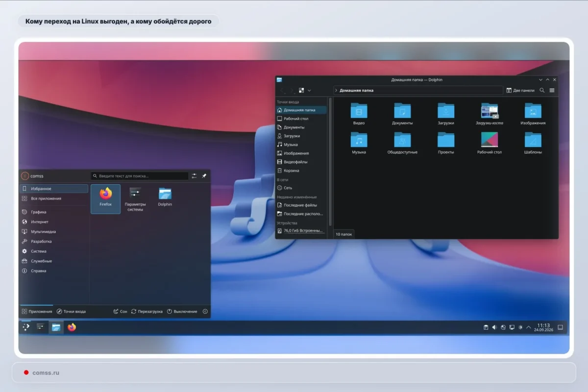This screenshot has height=392, width=588.
Task: Open the 76,0 ГиБ built-in device entry
Action: (x=301, y=230)
